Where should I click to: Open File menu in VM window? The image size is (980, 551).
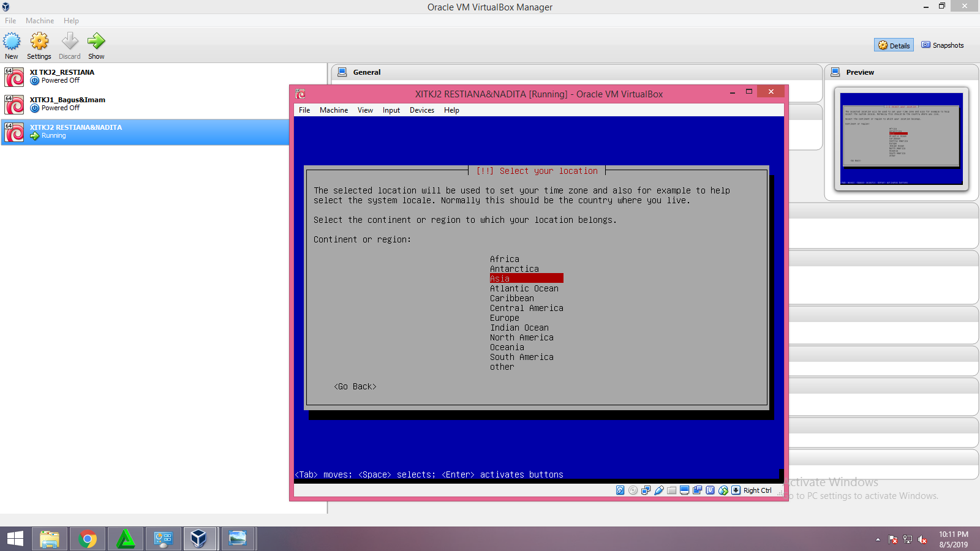click(x=304, y=110)
